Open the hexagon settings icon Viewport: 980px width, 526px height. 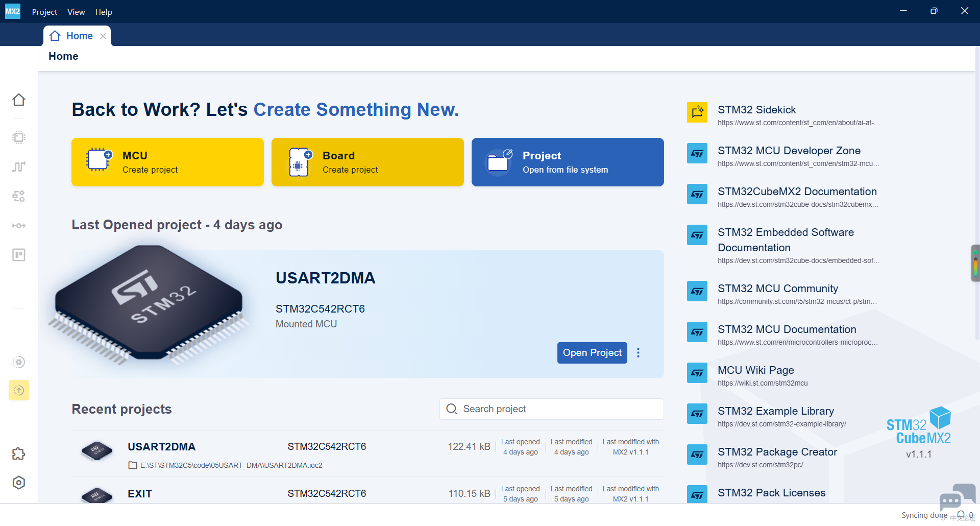19,483
